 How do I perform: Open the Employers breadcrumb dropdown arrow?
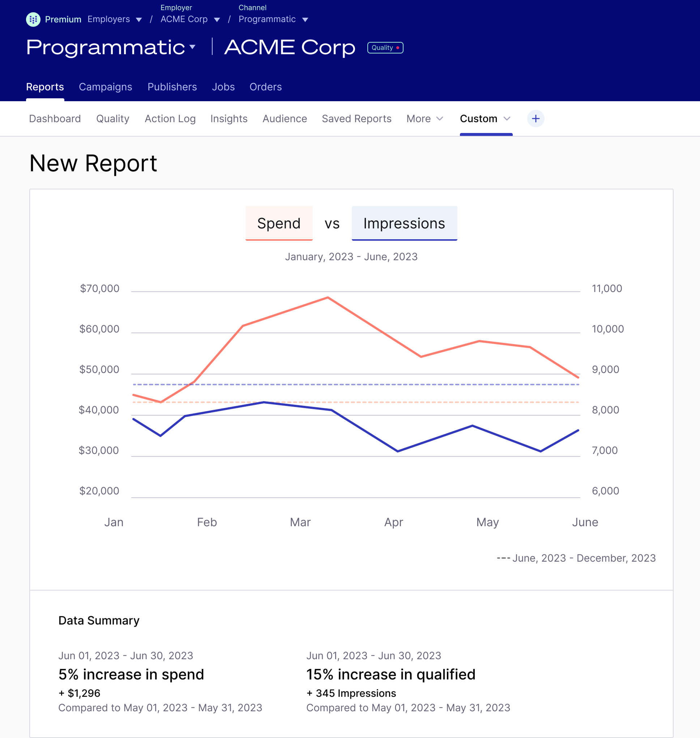(139, 20)
